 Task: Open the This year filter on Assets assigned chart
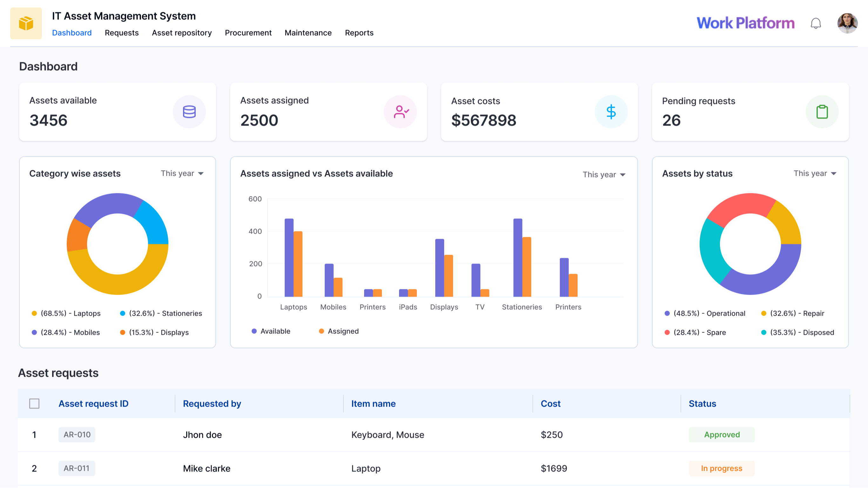coord(604,174)
